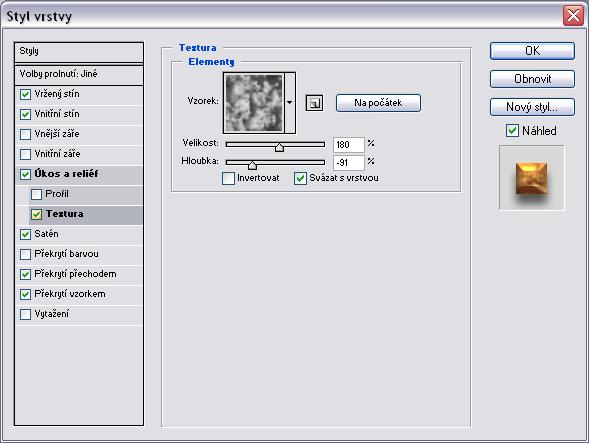The height and width of the screenshot is (443, 589).
Task: Open Volby prolnutí: Jiné settings
Action: [x=79, y=74]
